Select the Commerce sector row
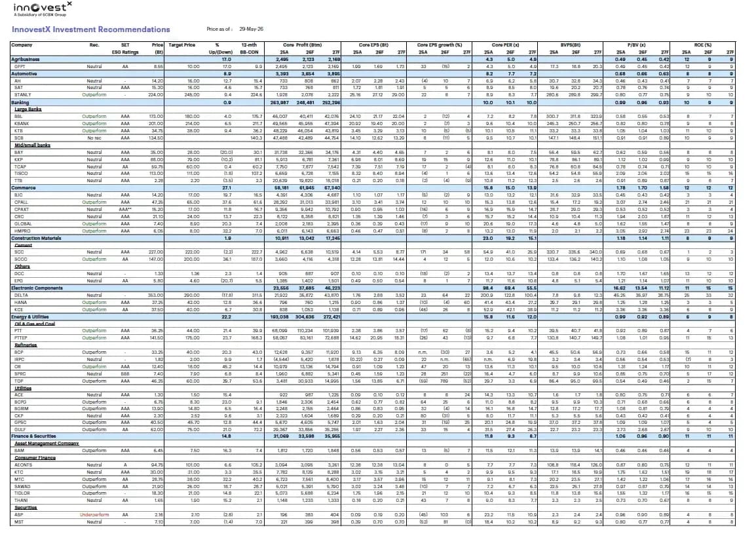This screenshot has width=756, height=536. (x=373, y=187)
